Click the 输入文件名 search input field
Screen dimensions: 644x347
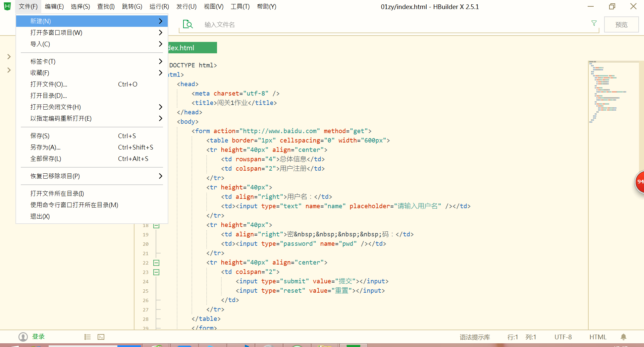(302, 24)
